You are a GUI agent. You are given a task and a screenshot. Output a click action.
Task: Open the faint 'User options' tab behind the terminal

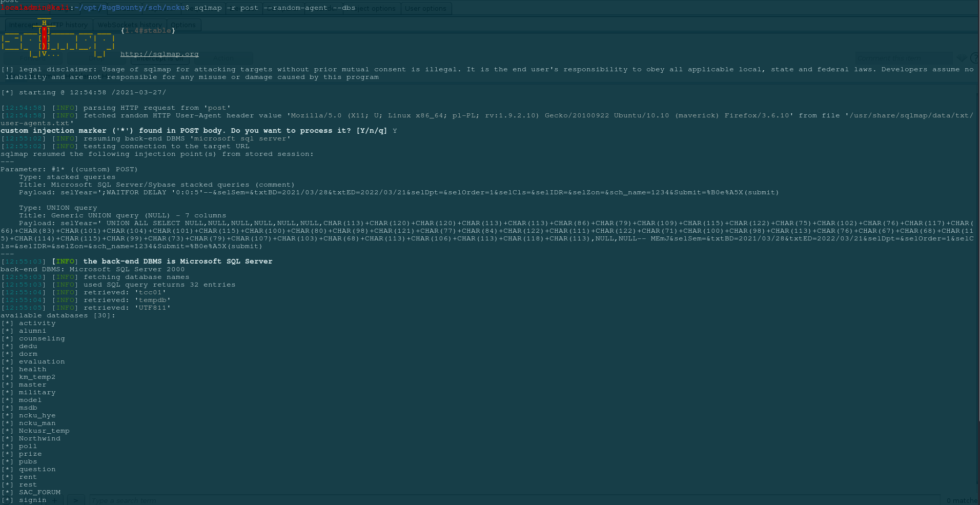pyautogui.click(x=425, y=9)
